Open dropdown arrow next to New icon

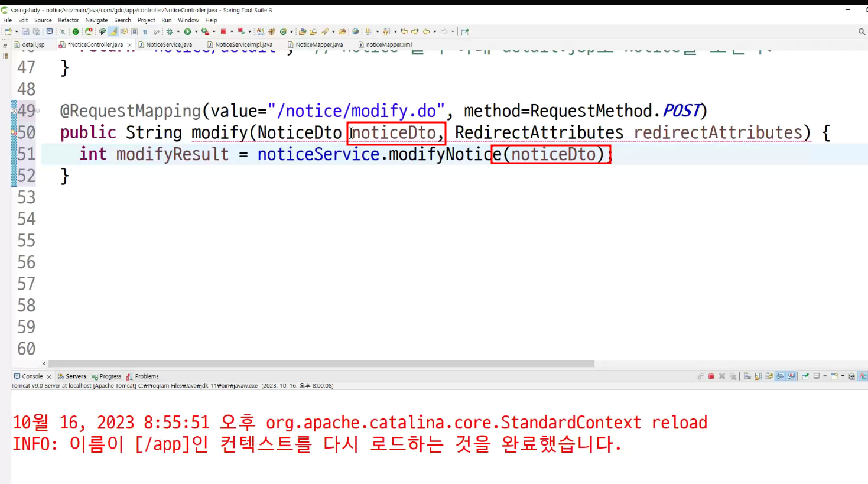coord(17,31)
